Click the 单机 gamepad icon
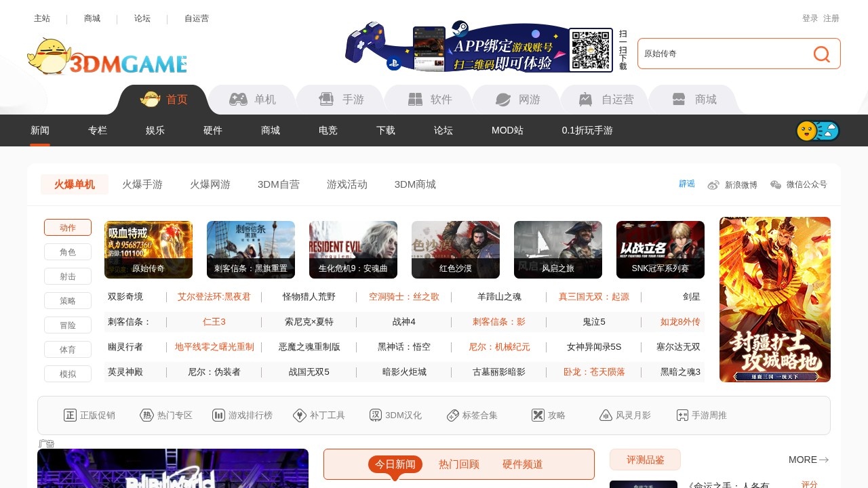The image size is (868, 488). 238,100
